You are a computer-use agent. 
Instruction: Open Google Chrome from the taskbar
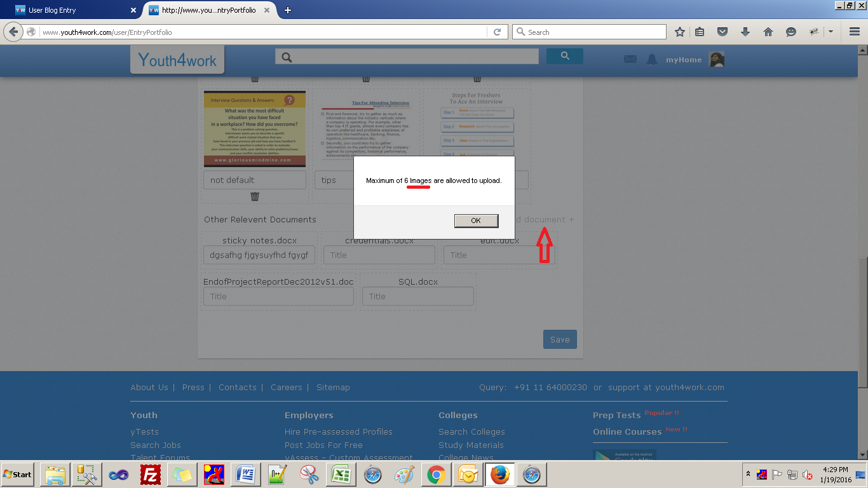click(x=437, y=475)
